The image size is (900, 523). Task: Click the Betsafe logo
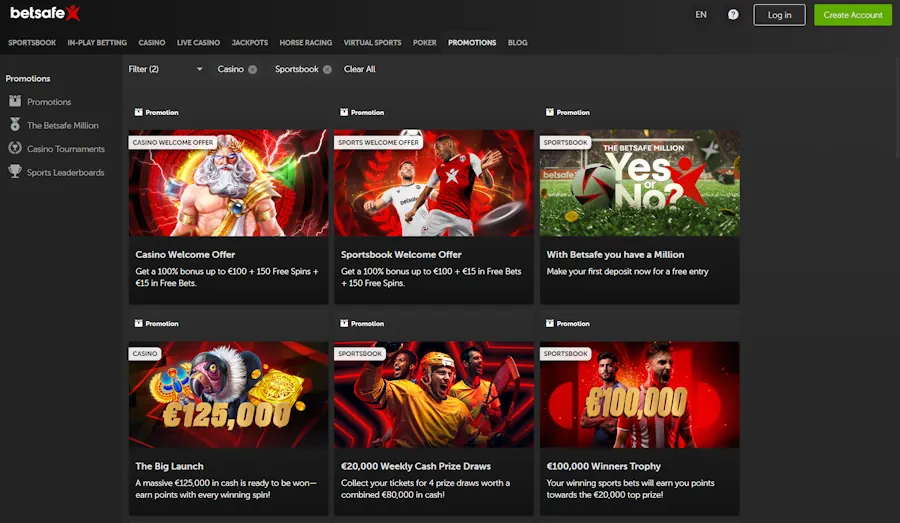45,13
